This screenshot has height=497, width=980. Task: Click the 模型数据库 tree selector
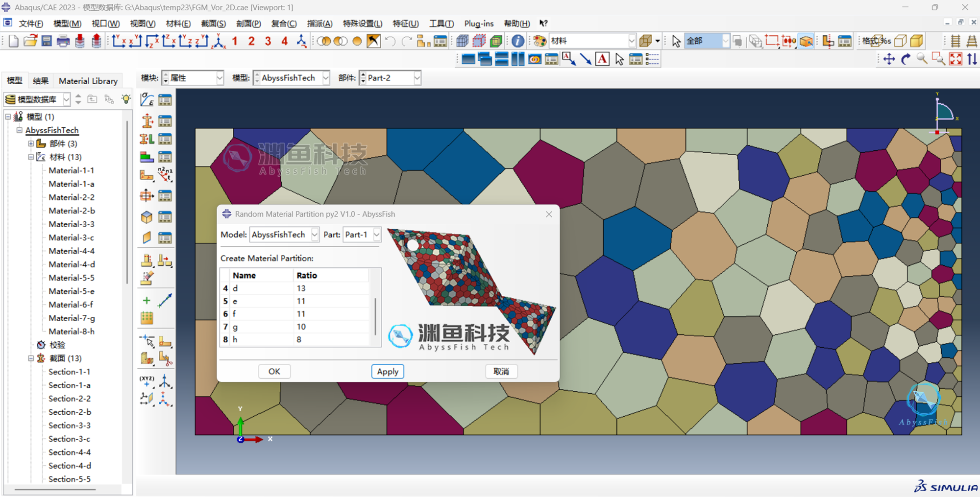(x=37, y=99)
